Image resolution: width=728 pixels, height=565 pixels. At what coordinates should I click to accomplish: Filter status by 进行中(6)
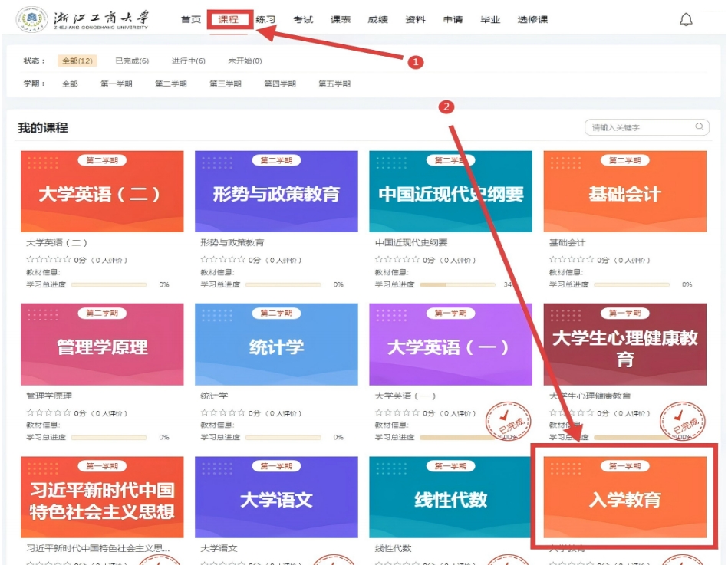click(189, 61)
